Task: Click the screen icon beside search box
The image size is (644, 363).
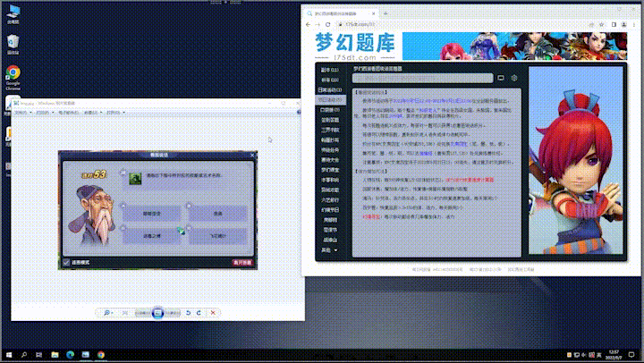Action: [501, 78]
